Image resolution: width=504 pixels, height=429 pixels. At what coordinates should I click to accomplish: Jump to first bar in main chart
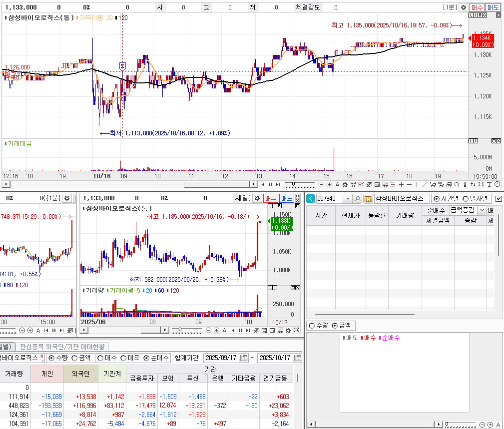262,184
